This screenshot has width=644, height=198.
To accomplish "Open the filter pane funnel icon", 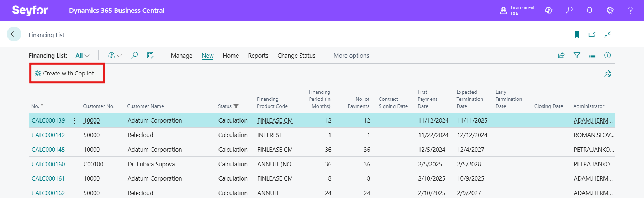I will tap(577, 55).
